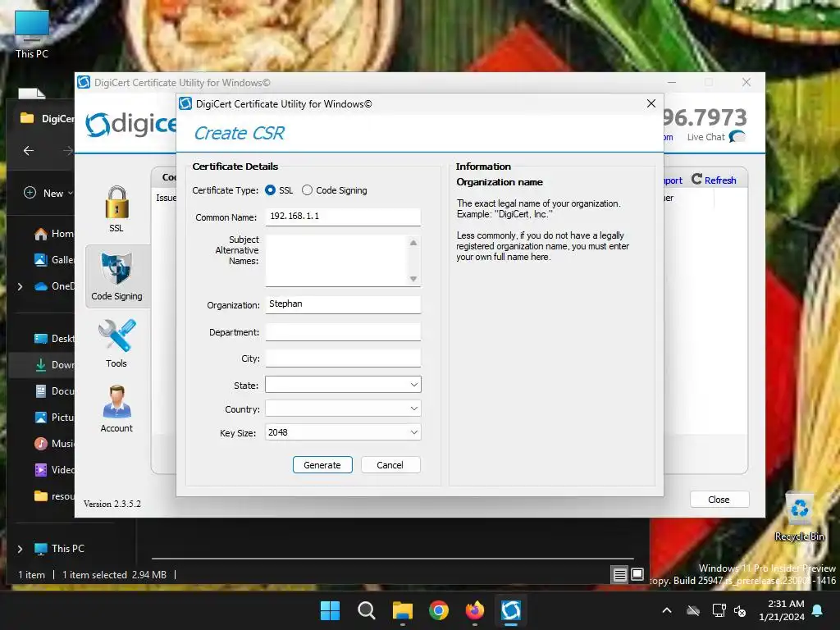Click the Common Name field
840x630 pixels.
(x=343, y=217)
